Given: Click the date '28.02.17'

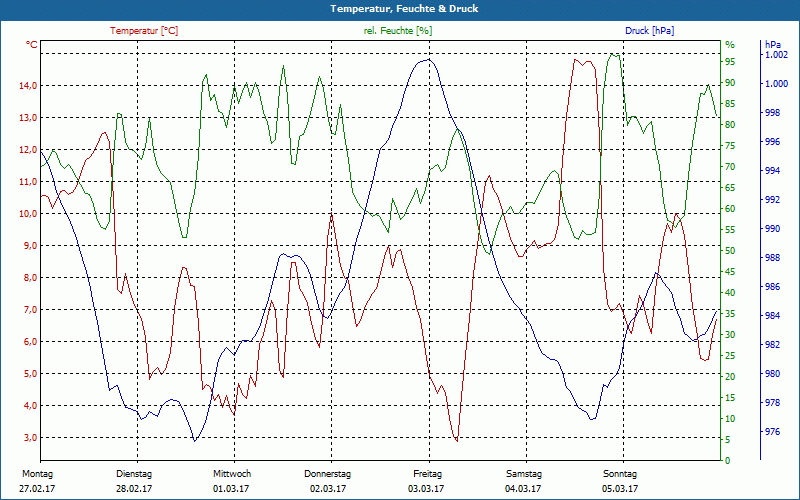Looking at the screenshot, I should [x=134, y=489].
